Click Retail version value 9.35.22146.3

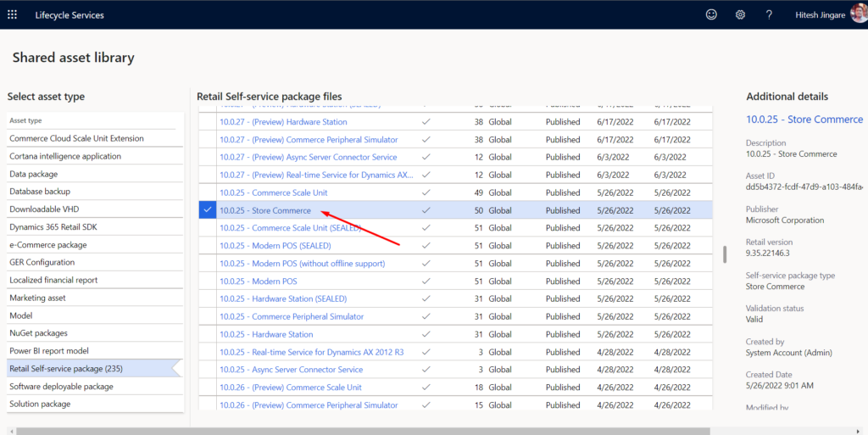[x=768, y=253]
